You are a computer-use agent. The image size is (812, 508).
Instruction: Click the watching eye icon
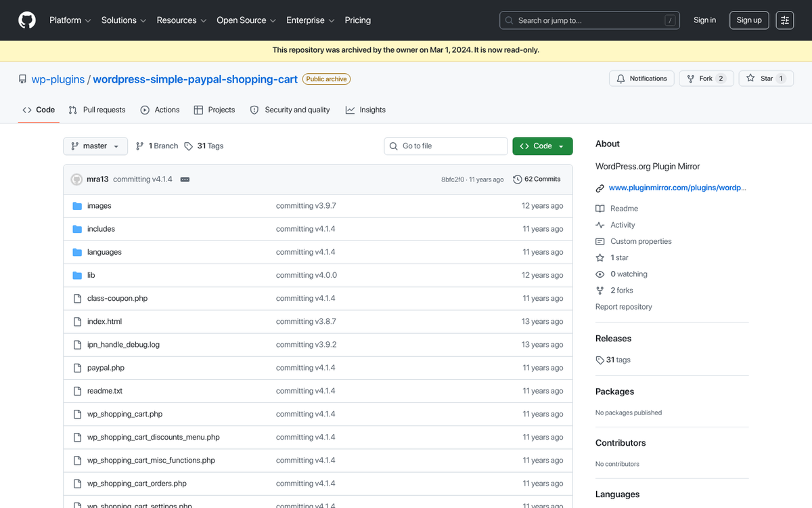tap(600, 274)
